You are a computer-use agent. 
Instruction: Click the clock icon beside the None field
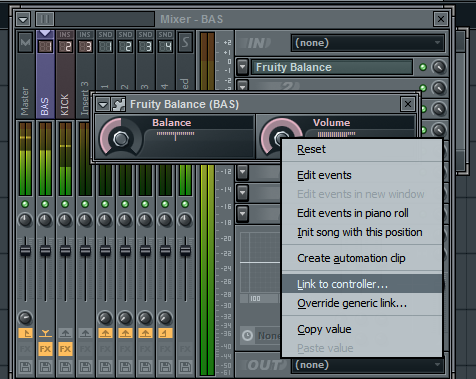[x=247, y=335]
